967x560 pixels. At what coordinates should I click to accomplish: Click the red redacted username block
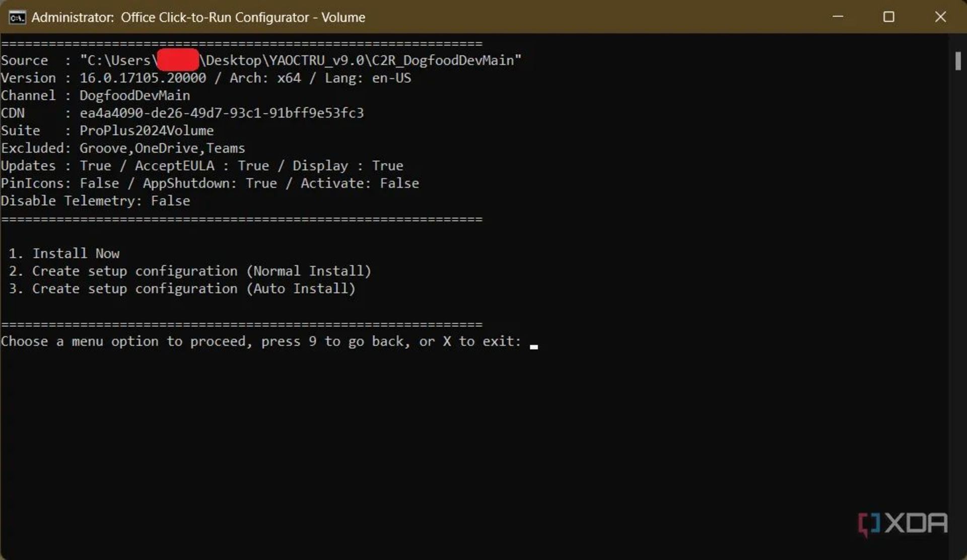(x=178, y=60)
